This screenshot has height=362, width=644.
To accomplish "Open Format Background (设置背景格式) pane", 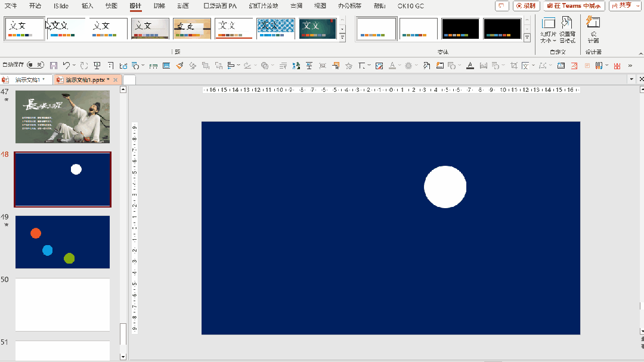I will [x=567, y=30].
